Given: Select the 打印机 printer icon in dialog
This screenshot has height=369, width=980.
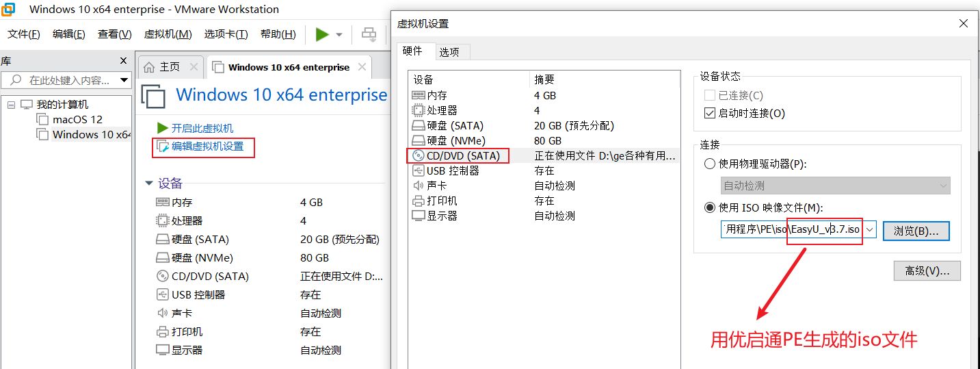Looking at the screenshot, I should tap(418, 201).
